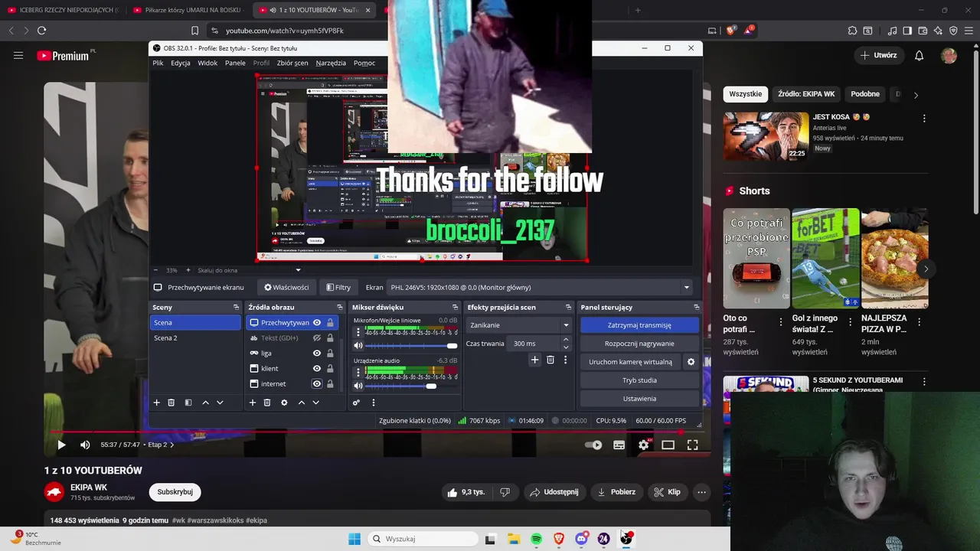The width and height of the screenshot is (980, 551).
Task: Open virtual camera settings gear icon
Action: (691, 362)
